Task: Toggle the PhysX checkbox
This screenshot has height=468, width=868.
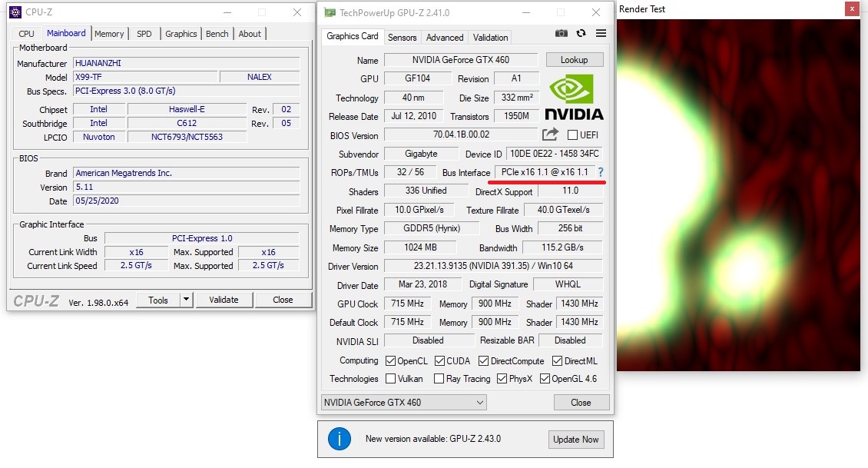Action: point(502,378)
